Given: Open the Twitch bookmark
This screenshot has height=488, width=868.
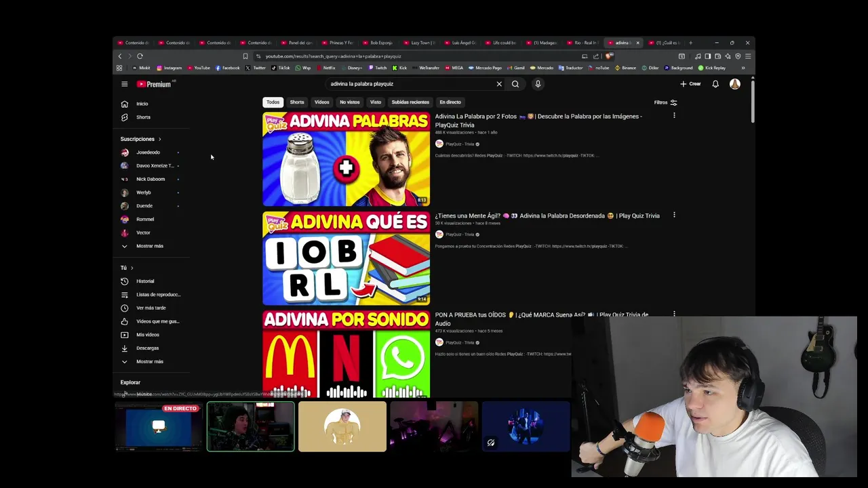Looking at the screenshot, I should (377, 68).
